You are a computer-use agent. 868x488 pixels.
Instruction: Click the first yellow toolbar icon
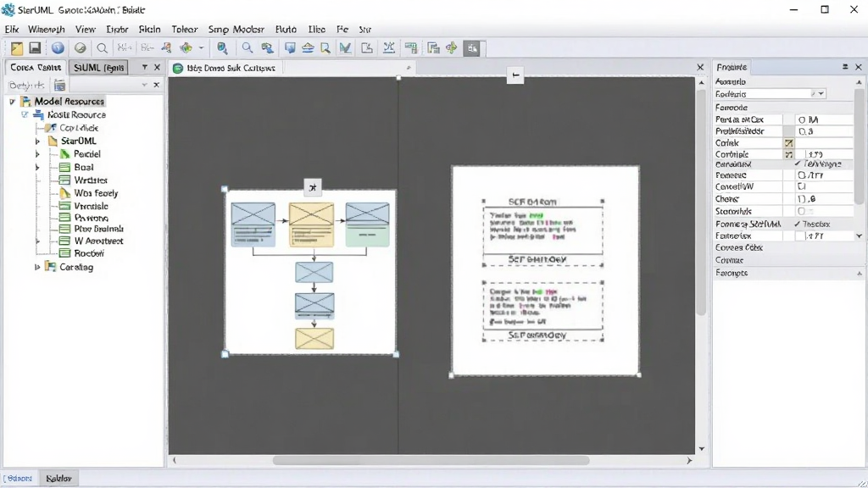(x=17, y=48)
